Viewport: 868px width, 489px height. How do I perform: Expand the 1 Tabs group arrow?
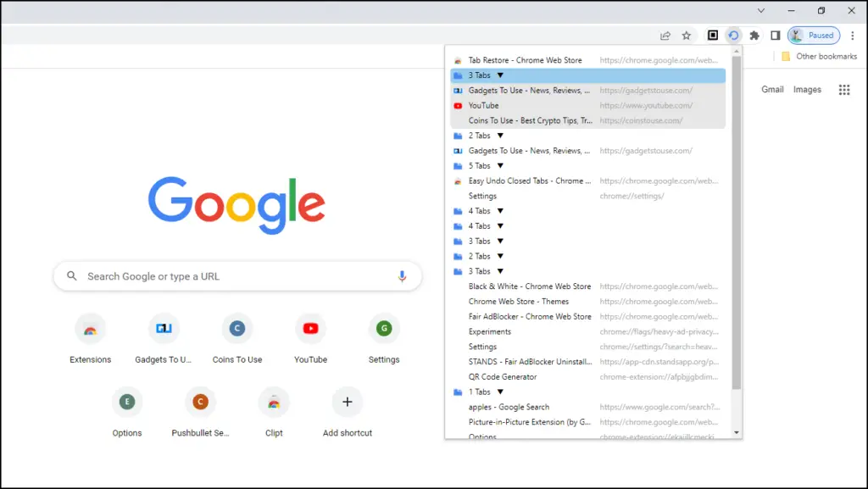pyautogui.click(x=500, y=392)
